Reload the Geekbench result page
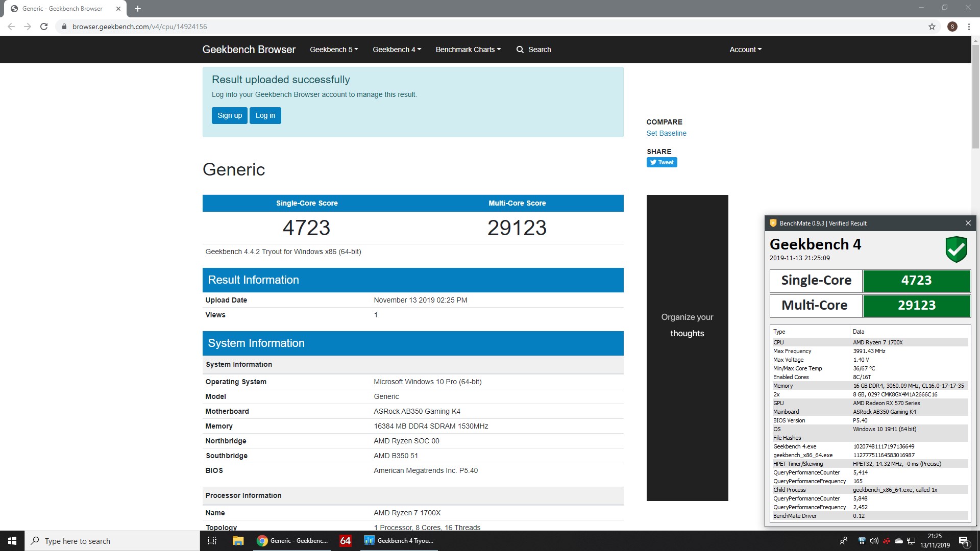The height and width of the screenshot is (551, 980). (x=44, y=27)
